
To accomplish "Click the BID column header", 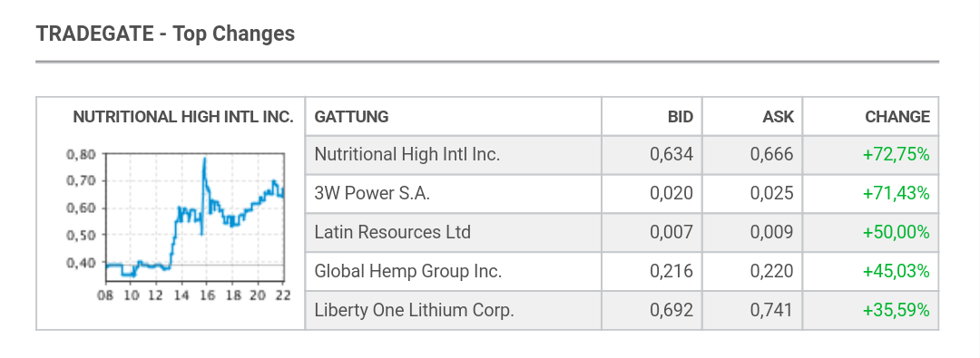I will (x=680, y=117).
